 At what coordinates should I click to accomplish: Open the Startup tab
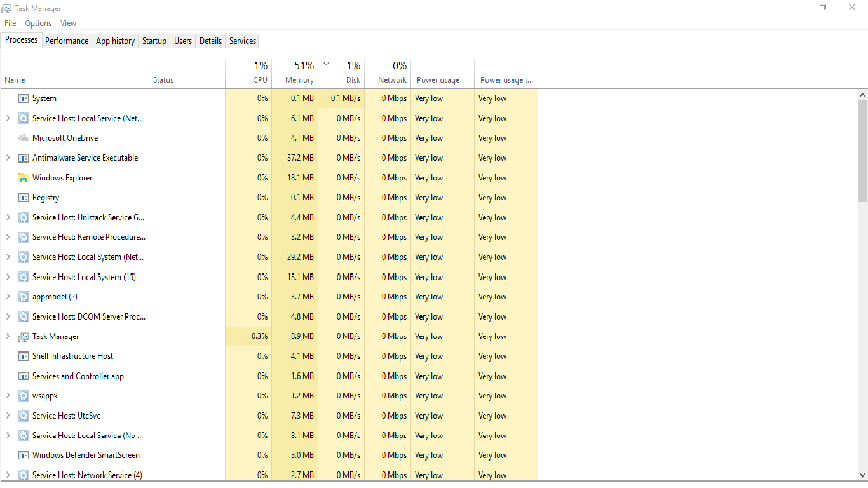(154, 41)
